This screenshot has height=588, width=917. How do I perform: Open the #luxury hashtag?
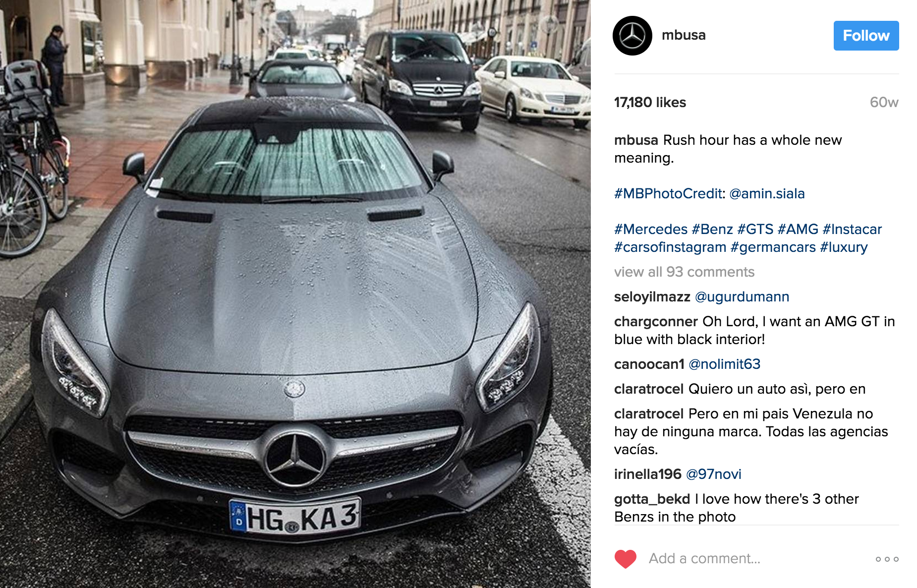pyautogui.click(x=844, y=247)
